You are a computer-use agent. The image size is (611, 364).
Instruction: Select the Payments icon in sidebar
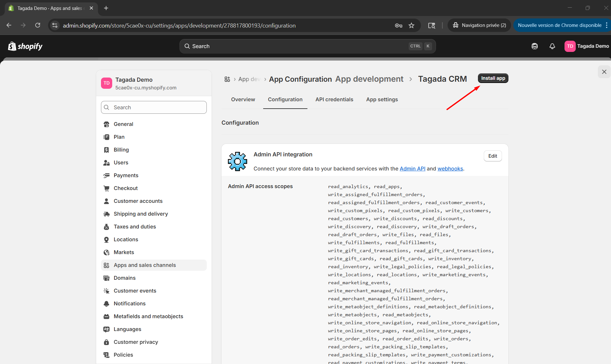click(106, 176)
